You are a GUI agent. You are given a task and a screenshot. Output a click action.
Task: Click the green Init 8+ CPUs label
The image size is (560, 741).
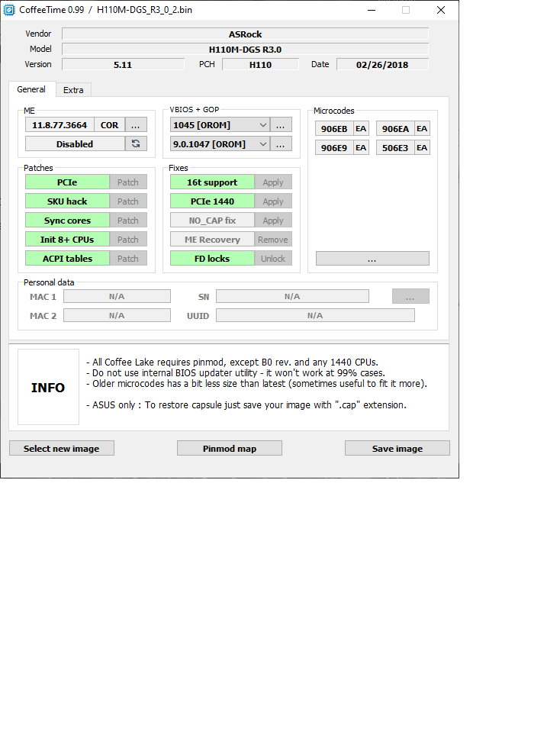coord(67,239)
